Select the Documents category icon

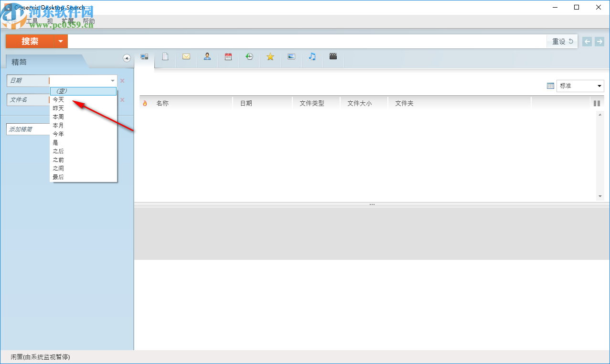(x=165, y=56)
